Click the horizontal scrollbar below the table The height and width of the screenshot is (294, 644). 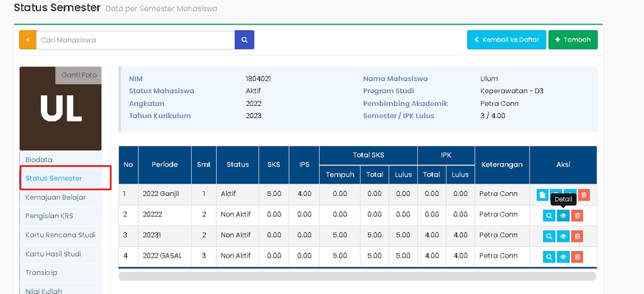(x=356, y=276)
